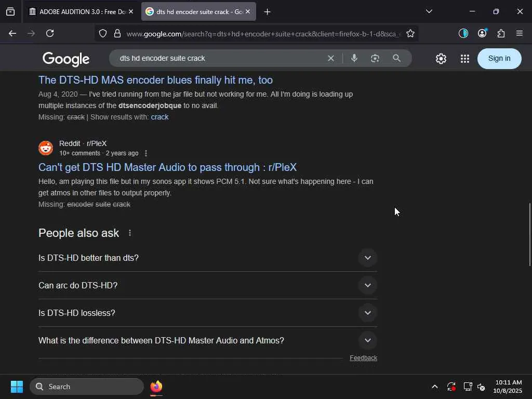The image size is (532, 399).
Task: Open Firefox from the taskbar
Action: point(156,387)
